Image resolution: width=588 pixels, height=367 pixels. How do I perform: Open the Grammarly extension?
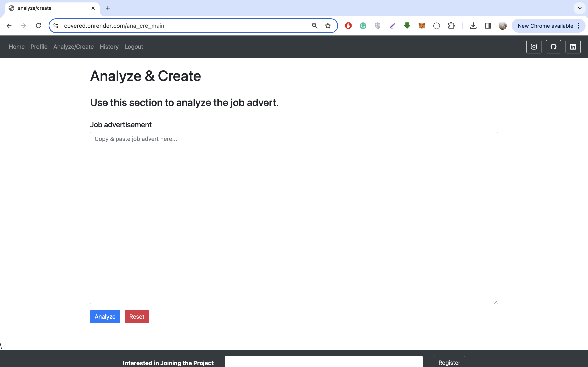click(x=363, y=25)
